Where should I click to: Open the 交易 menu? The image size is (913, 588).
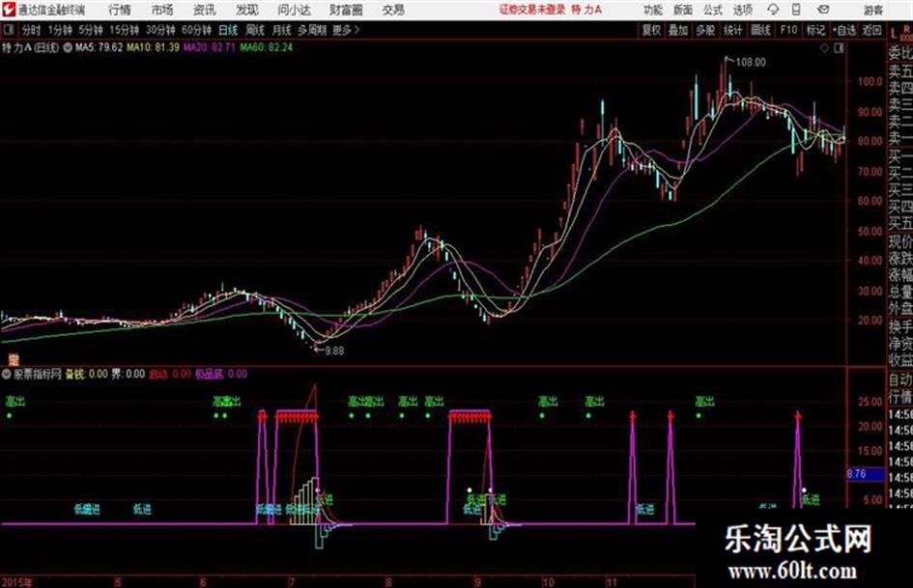click(x=393, y=10)
